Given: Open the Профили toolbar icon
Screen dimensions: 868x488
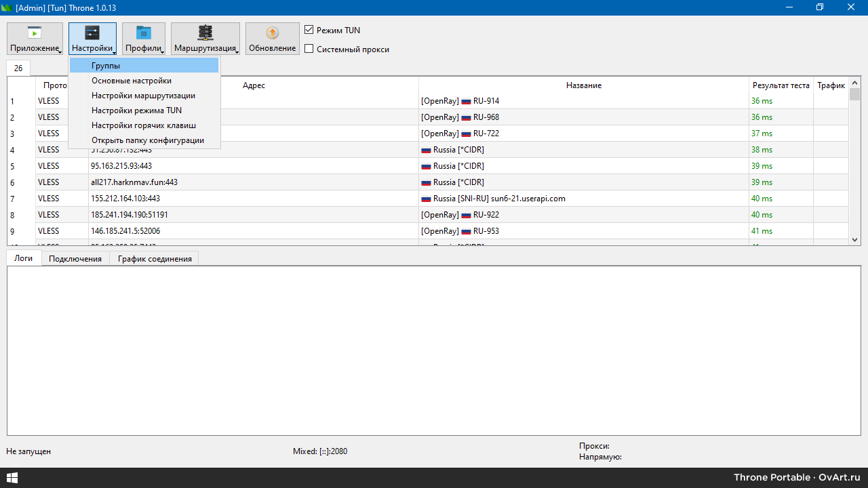Looking at the screenshot, I should pyautogui.click(x=144, y=33).
